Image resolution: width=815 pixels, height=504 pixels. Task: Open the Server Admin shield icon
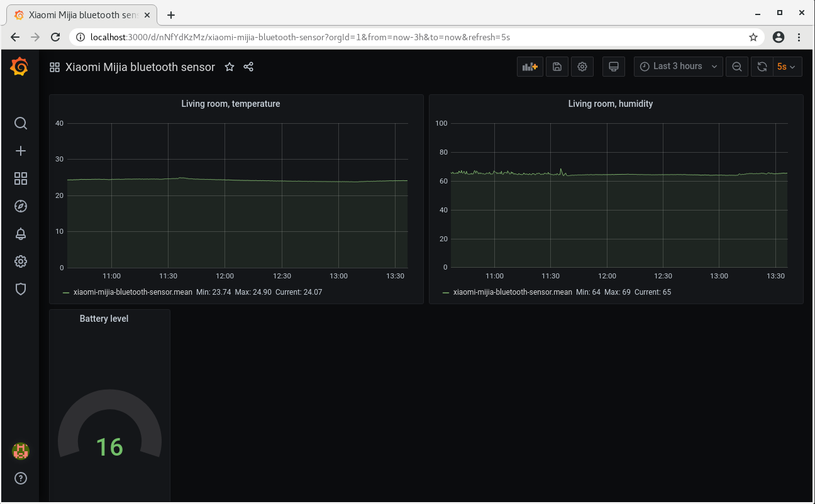tap(21, 289)
